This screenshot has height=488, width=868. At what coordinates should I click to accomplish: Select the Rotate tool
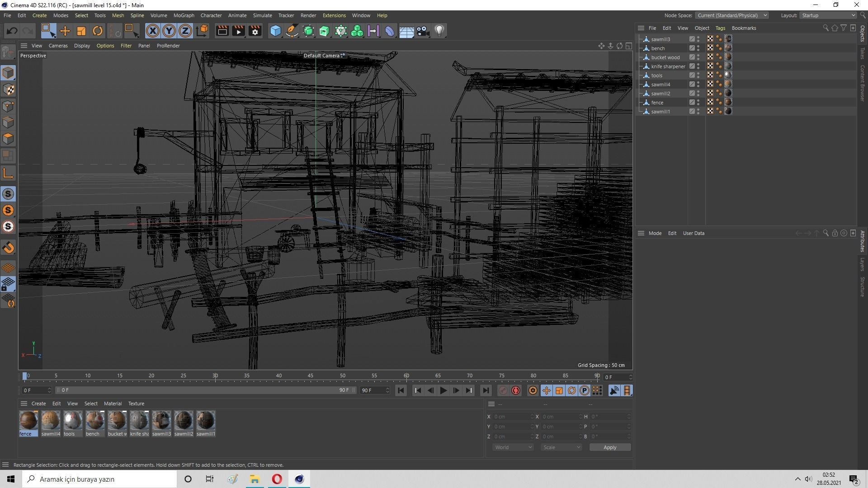[x=98, y=31]
